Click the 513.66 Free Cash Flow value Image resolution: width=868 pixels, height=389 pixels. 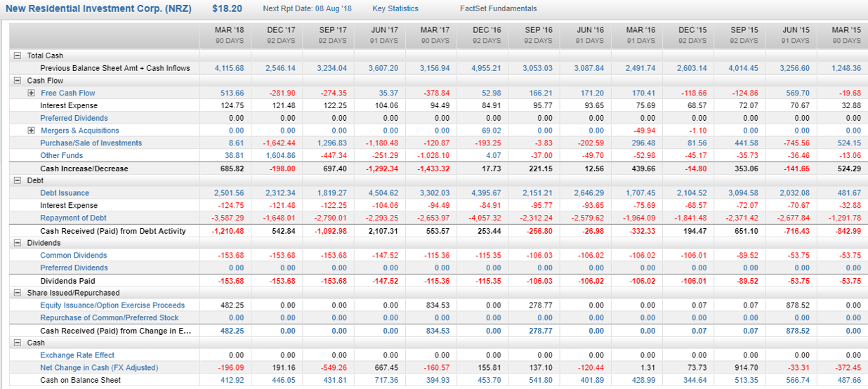point(232,93)
